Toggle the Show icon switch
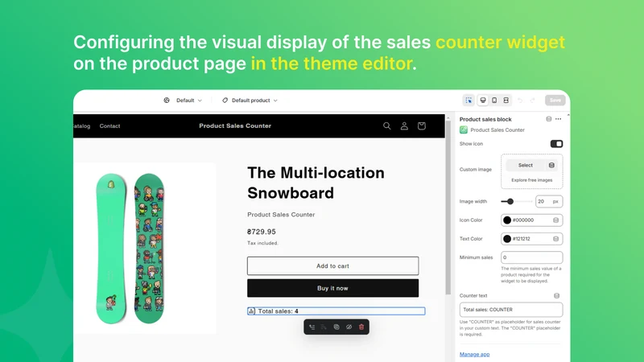 [x=556, y=144]
